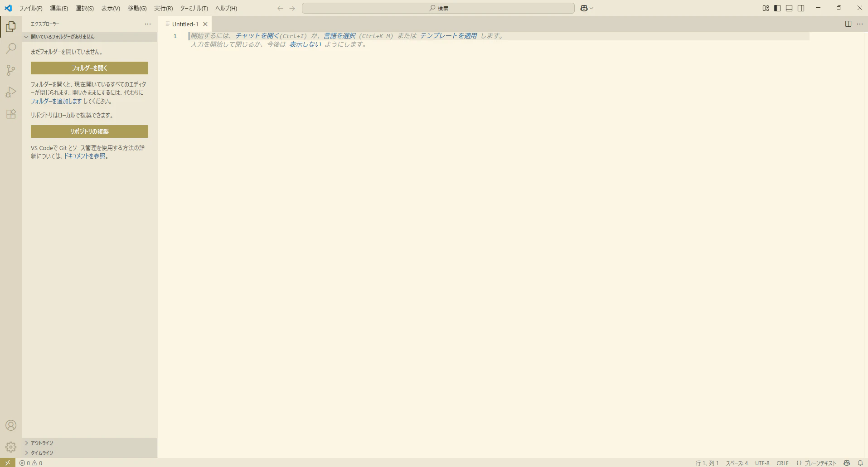
Task: Click the VS Code logo icon
Action: point(8,8)
